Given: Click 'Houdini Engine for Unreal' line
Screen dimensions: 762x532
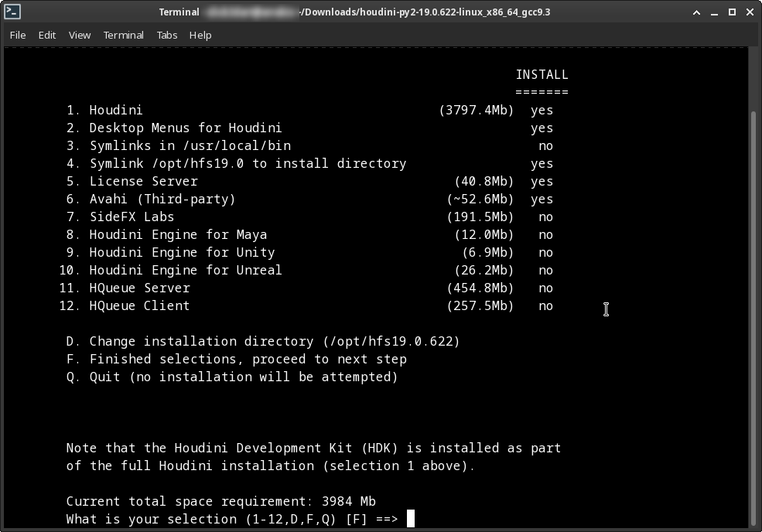Looking at the screenshot, I should 306,270.
